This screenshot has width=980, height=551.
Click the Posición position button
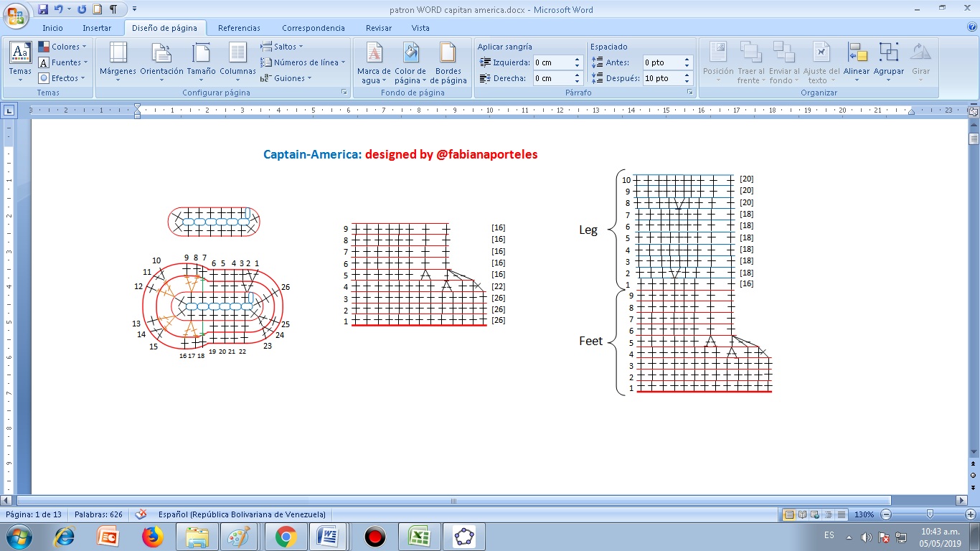(x=718, y=62)
